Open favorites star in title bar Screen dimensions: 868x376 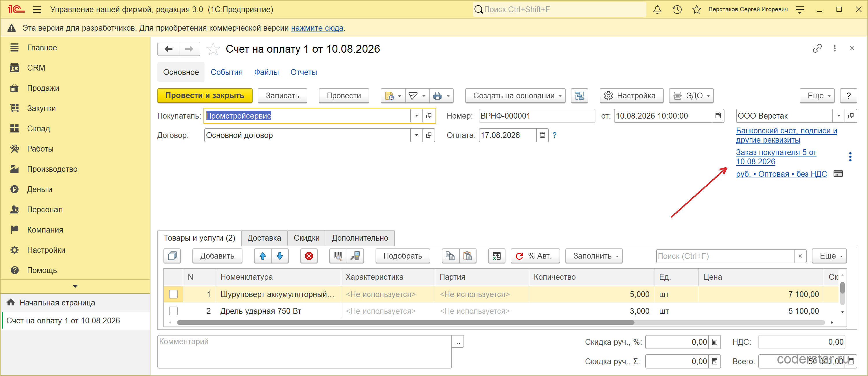tap(696, 10)
